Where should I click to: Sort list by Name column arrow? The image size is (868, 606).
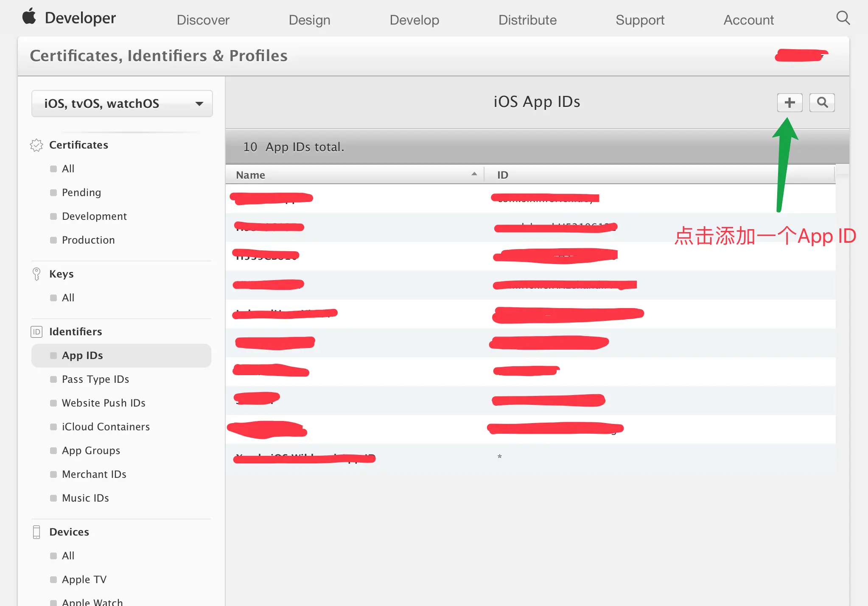(x=474, y=174)
